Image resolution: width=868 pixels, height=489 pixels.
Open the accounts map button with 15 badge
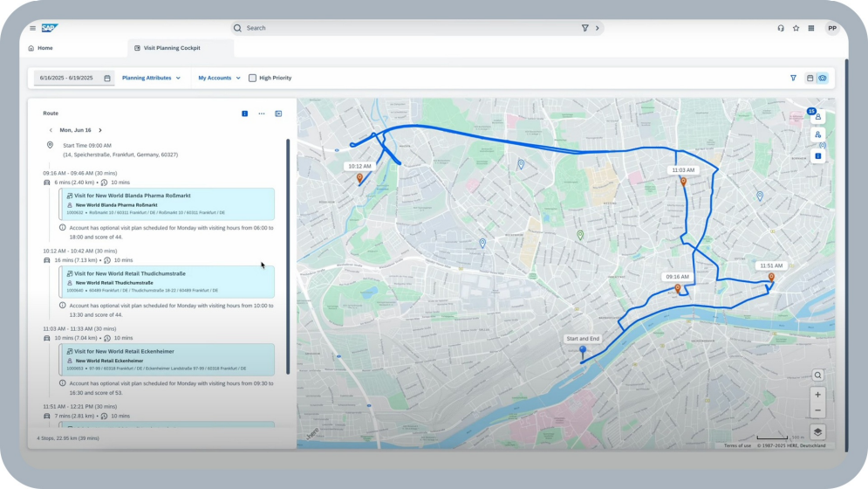(817, 116)
